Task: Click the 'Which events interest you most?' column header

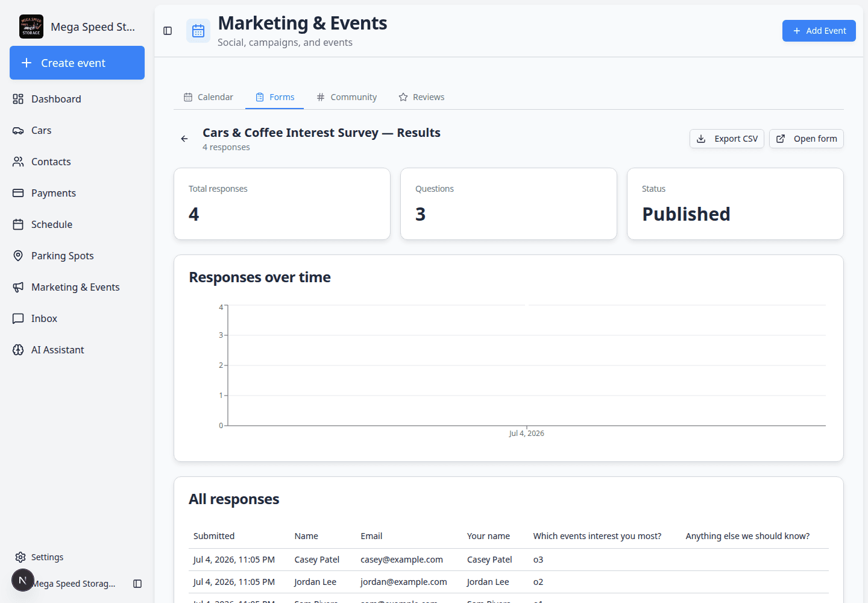Action: click(x=597, y=536)
